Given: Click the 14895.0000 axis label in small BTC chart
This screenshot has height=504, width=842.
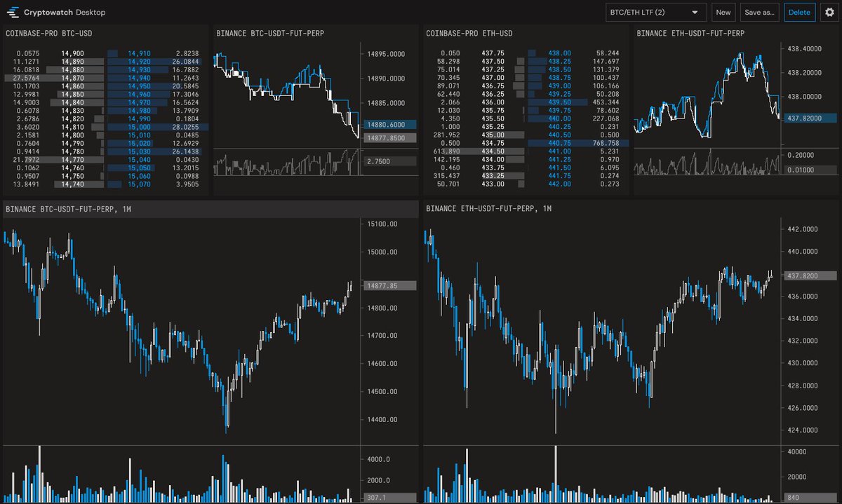Looking at the screenshot, I should pyautogui.click(x=387, y=54).
